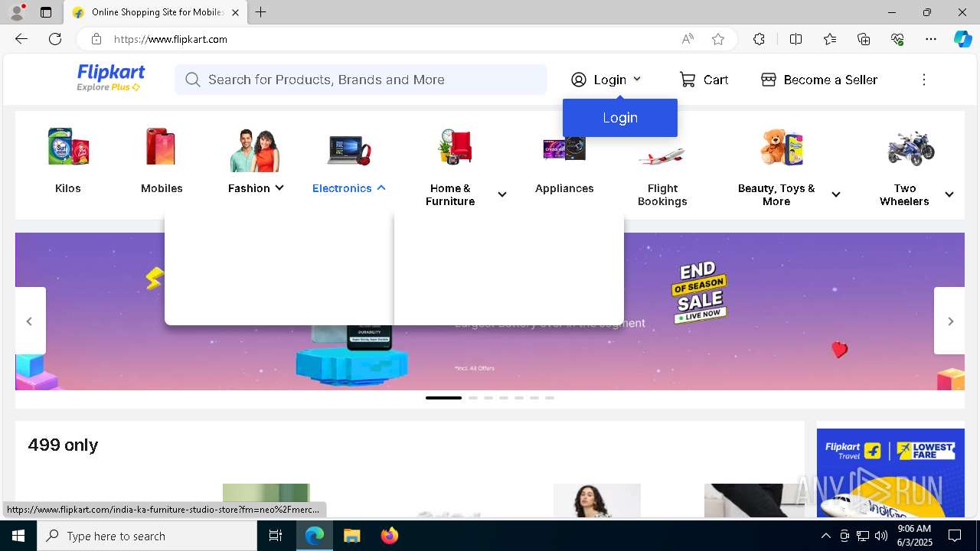The height and width of the screenshot is (551, 980).
Task: Open browser Extensions icon
Action: pos(759,39)
